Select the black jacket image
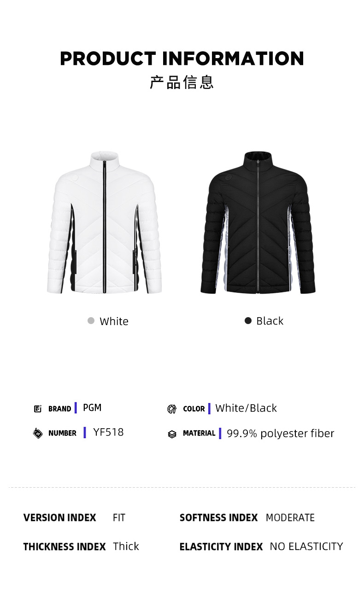 tap(258, 222)
